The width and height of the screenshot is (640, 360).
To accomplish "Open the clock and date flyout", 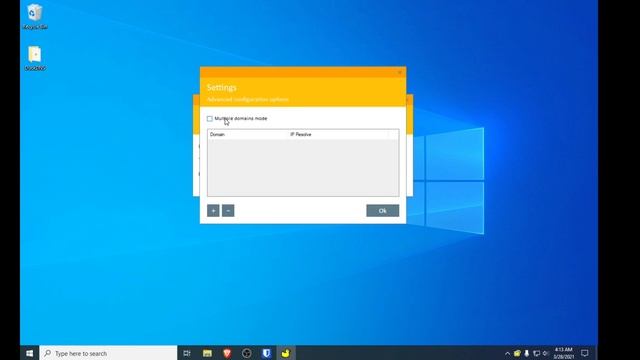I will coord(564,353).
